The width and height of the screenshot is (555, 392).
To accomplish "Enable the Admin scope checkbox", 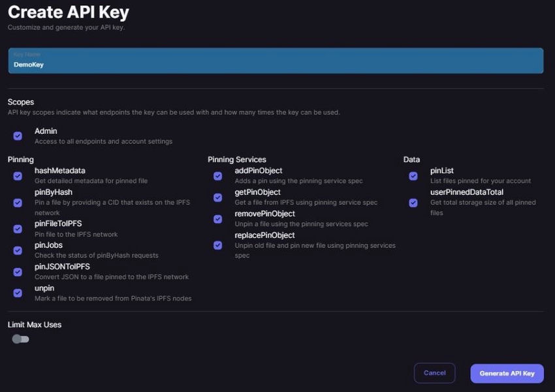I will [x=18, y=135].
